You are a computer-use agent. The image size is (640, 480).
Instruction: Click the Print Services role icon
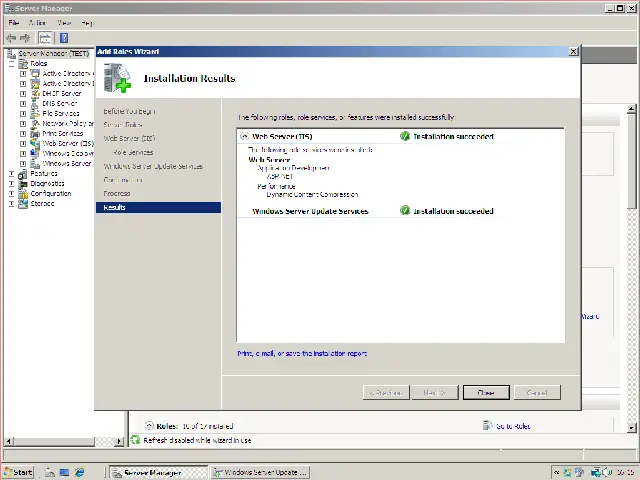coord(36,133)
